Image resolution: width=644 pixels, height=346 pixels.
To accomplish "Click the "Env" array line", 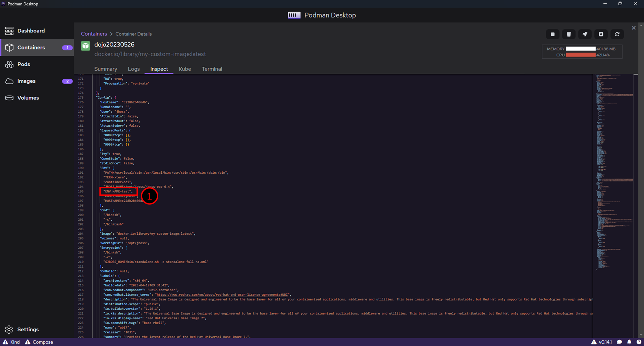I will 107,168.
